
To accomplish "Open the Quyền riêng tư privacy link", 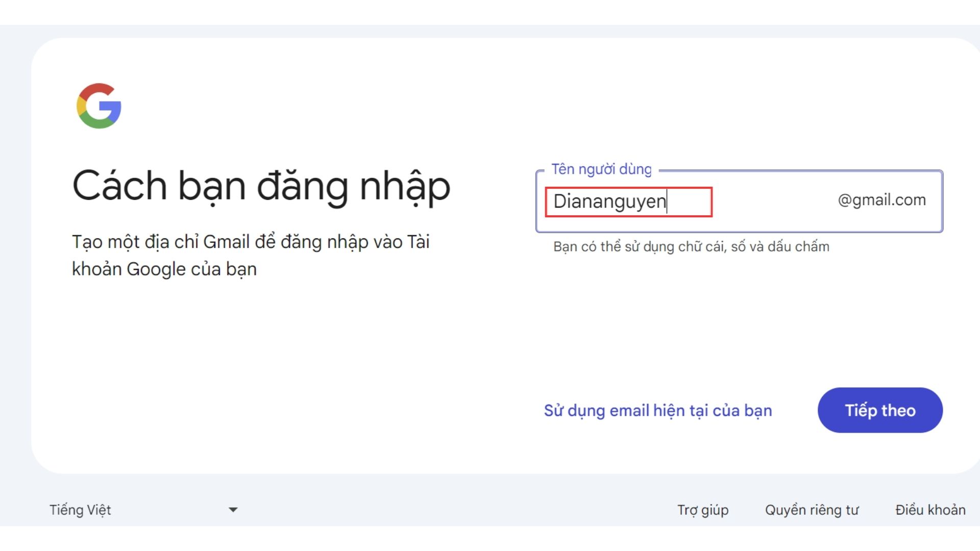I will pyautogui.click(x=812, y=510).
